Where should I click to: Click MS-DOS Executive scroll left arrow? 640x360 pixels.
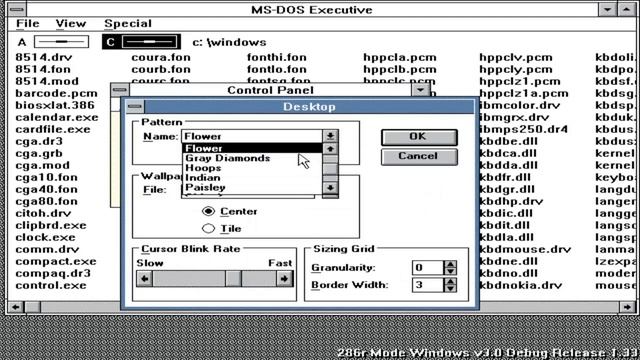pyautogui.click(x=16, y=307)
